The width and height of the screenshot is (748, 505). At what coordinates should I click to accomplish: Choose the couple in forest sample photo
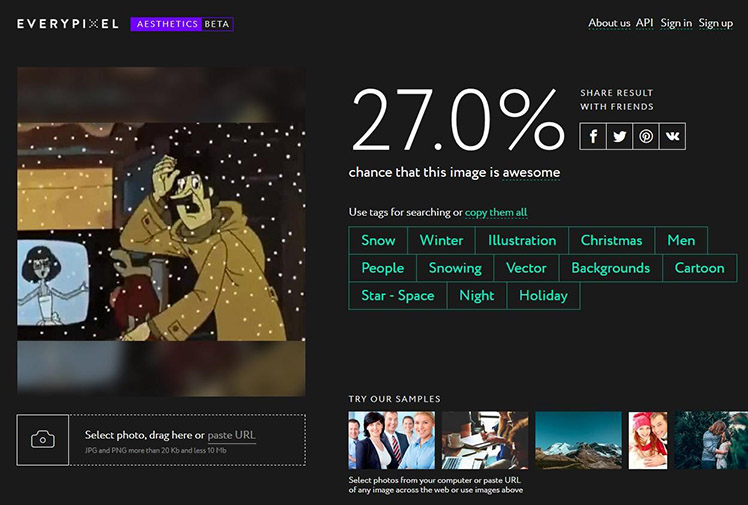[x=711, y=440]
